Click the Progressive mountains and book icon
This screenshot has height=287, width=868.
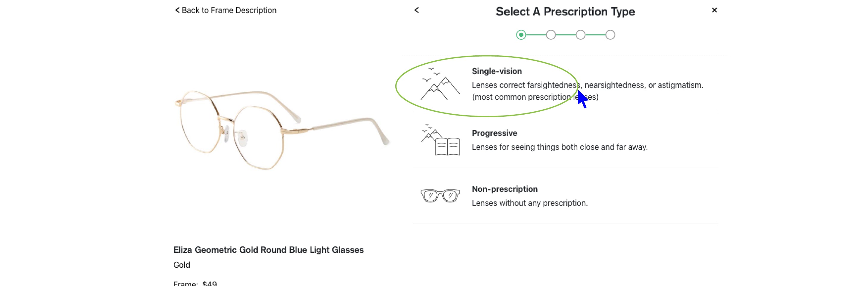tap(439, 140)
